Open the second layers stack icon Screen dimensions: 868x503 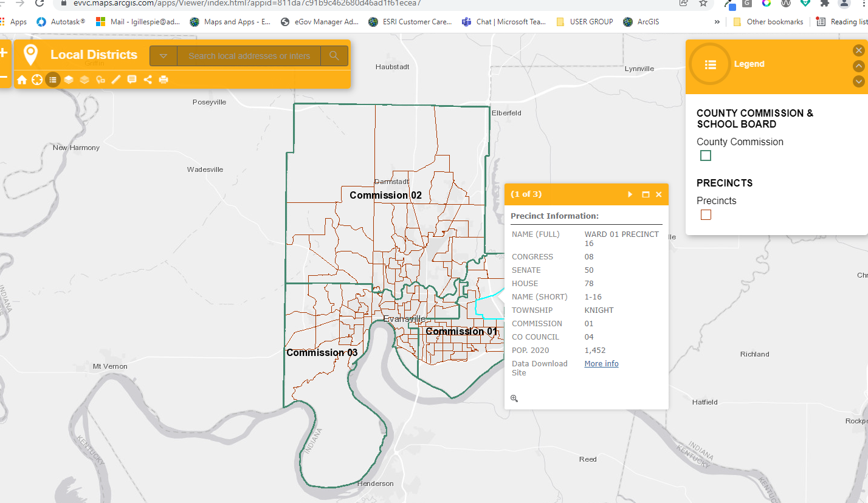point(84,80)
